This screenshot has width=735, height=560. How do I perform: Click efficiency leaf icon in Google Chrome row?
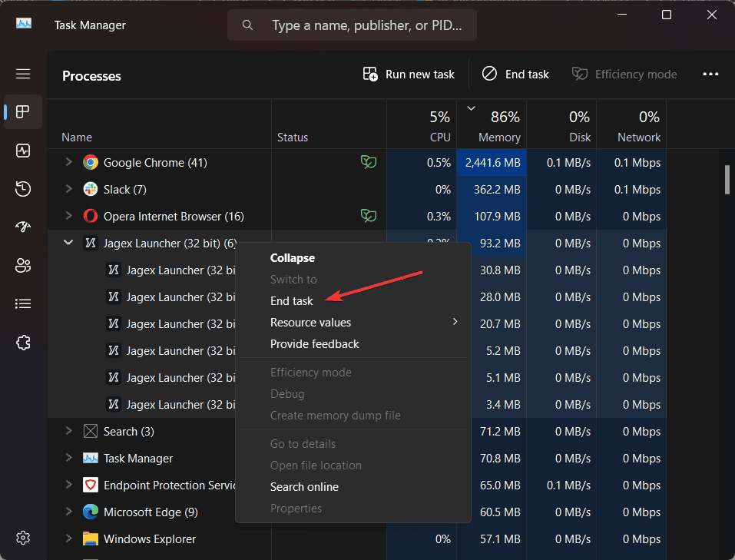369,162
